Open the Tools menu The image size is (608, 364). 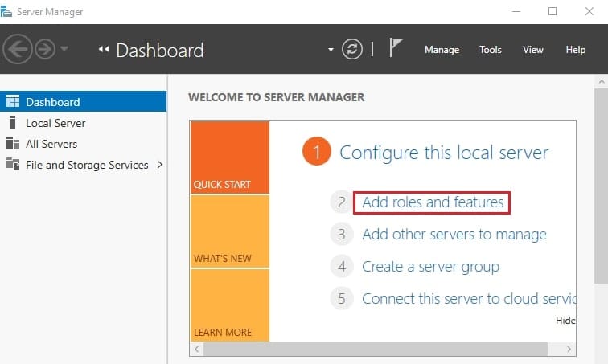490,50
